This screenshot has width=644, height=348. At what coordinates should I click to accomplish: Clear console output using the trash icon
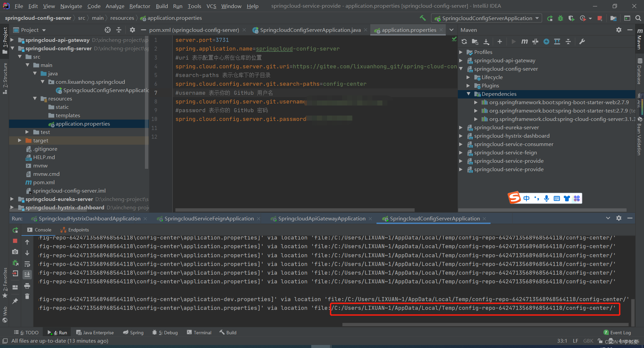pos(27,296)
